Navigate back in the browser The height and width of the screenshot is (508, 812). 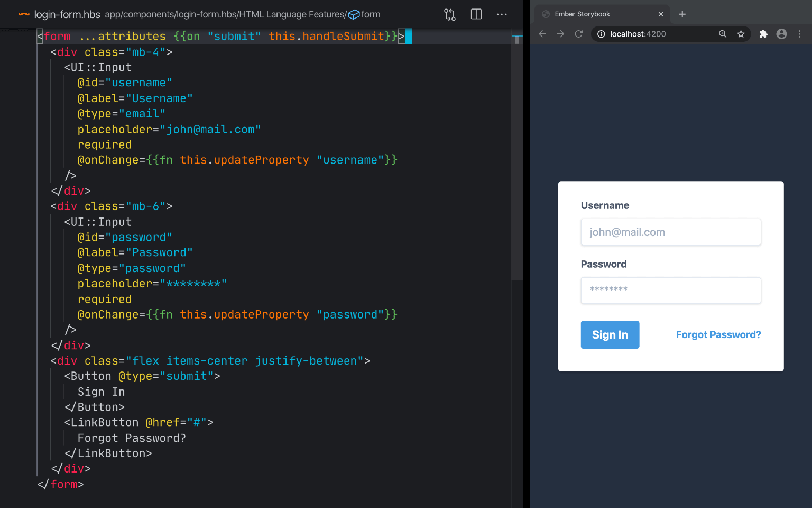(542, 33)
